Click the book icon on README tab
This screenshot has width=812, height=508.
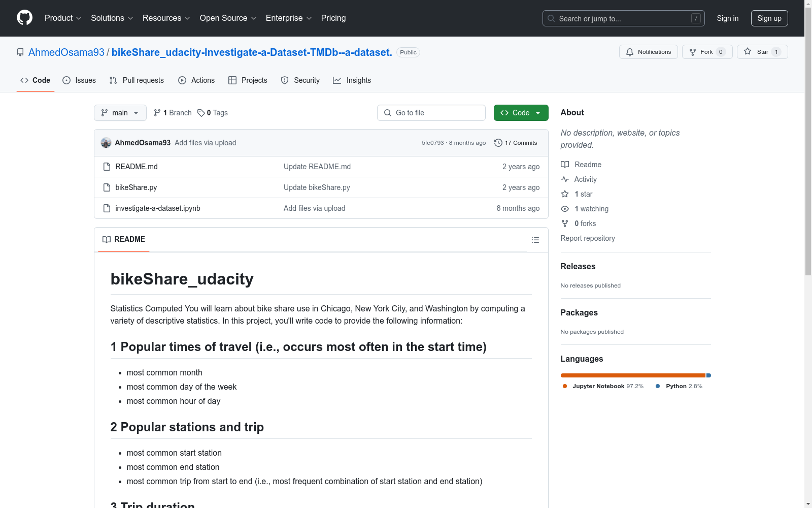coord(107,239)
